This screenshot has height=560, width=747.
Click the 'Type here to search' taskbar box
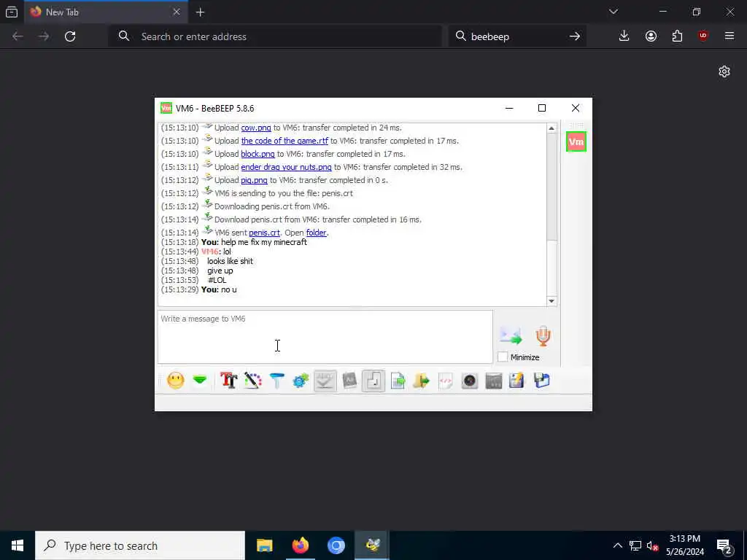(x=140, y=545)
